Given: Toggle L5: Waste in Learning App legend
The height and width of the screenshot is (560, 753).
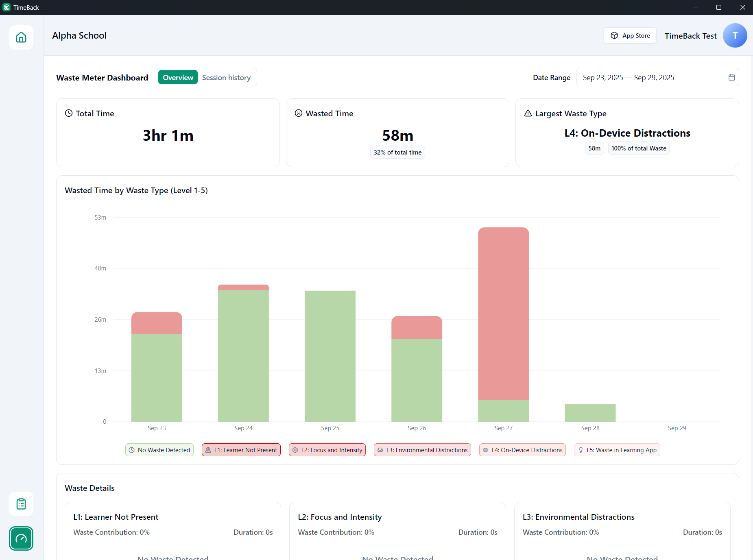Looking at the screenshot, I should pyautogui.click(x=617, y=450).
